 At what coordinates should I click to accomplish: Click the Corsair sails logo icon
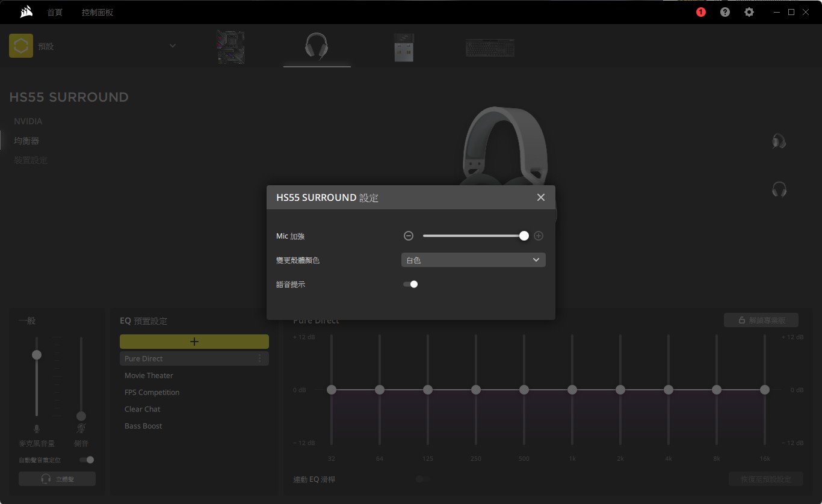point(26,12)
